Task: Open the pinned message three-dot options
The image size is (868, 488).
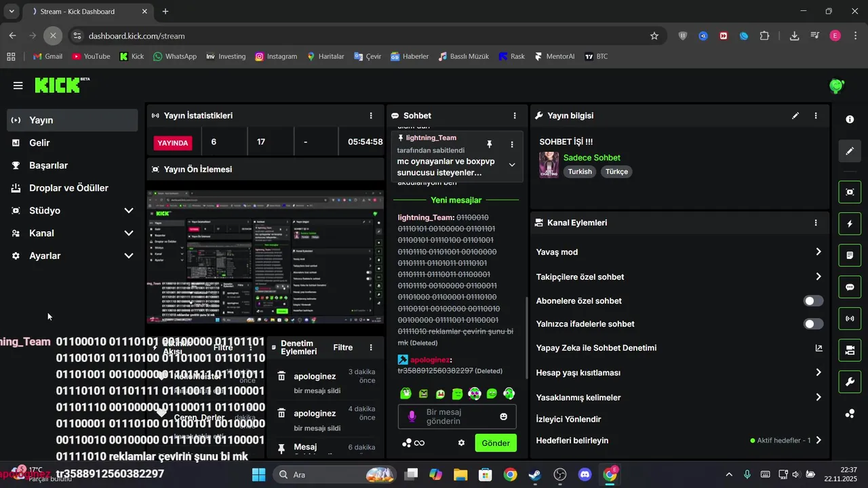Action: (512, 144)
